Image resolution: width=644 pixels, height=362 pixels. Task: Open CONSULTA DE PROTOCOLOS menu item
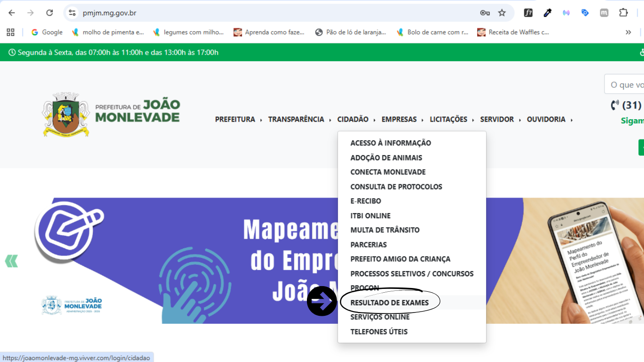396,187
